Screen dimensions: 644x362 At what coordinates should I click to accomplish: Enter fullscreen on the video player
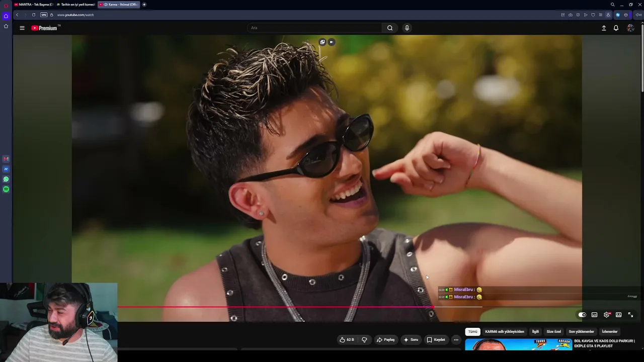(x=630, y=315)
